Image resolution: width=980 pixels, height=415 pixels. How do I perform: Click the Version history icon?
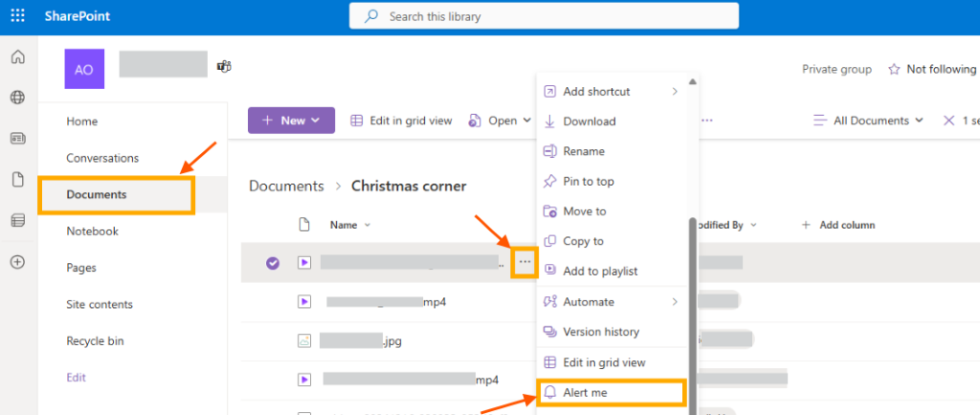click(550, 332)
